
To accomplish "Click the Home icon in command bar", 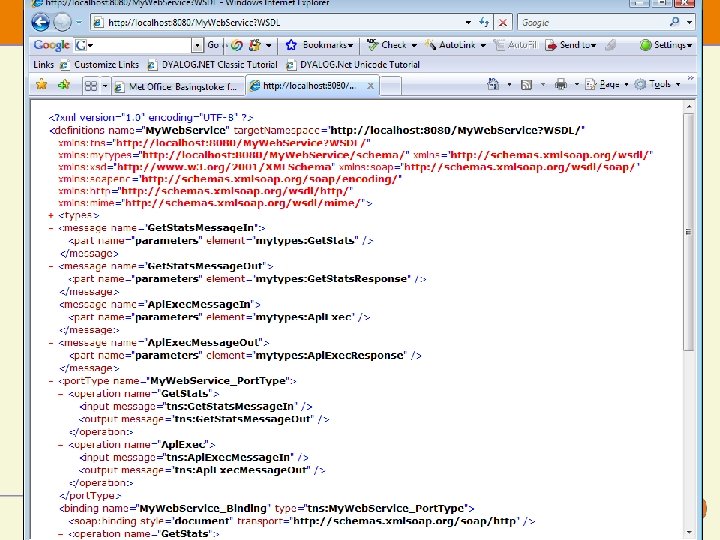I will click(493, 84).
